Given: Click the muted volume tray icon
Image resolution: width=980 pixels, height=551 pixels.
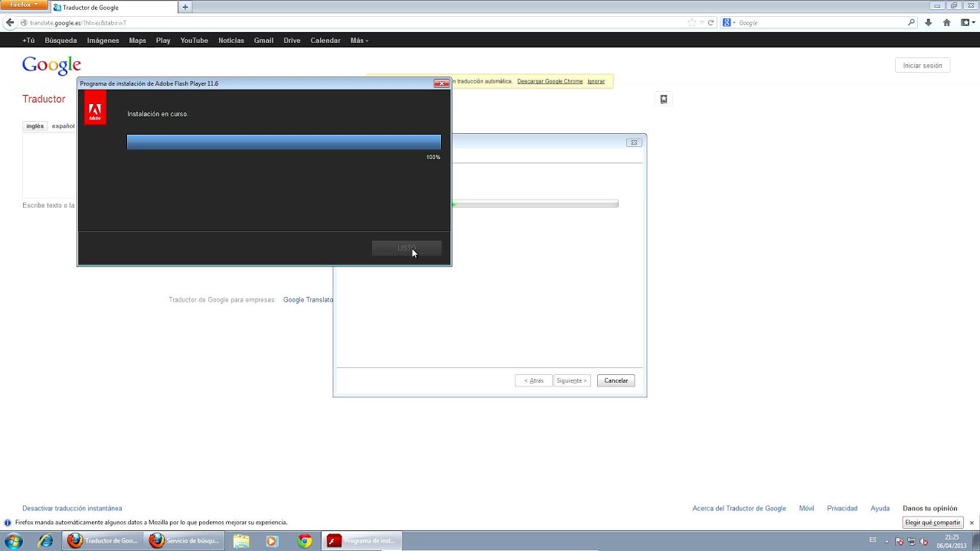Looking at the screenshot, I should pyautogui.click(x=924, y=541).
